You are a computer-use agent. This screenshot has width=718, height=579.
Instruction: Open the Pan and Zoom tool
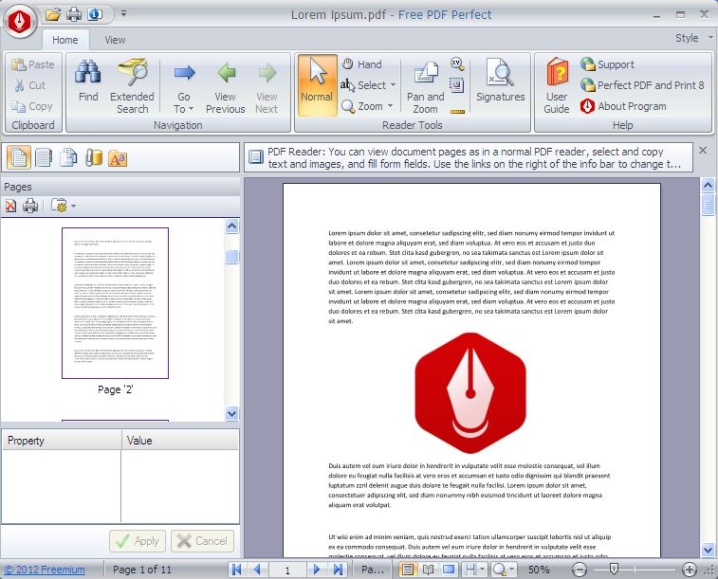point(425,85)
